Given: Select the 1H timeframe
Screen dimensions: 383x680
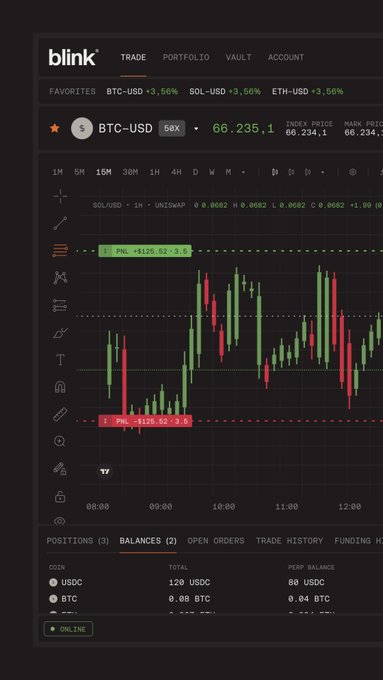Looking at the screenshot, I should 154,172.
